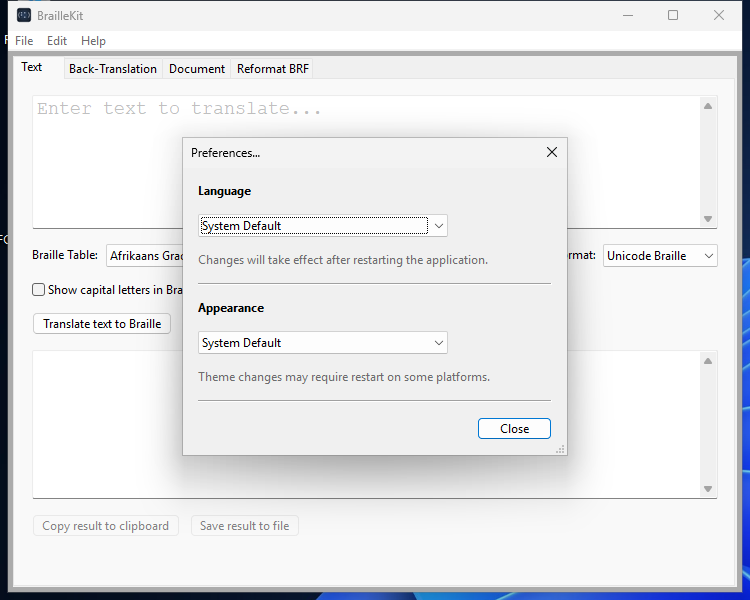
Task: Open the Braille Table dropdown
Action: (144, 256)
